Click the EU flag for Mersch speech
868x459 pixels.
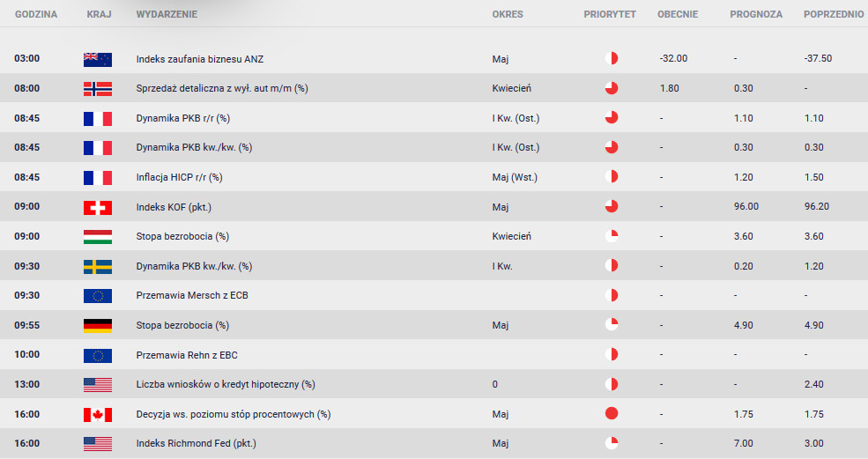pos(98,296)
